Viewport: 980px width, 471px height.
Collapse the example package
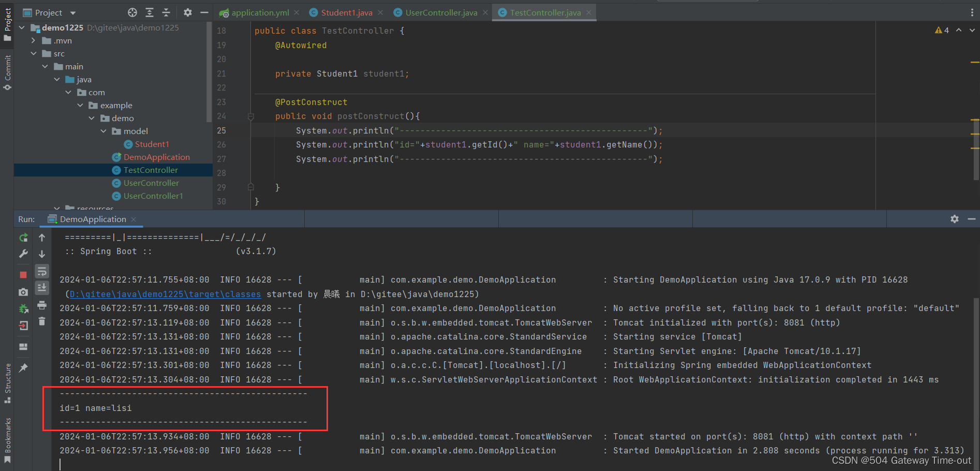tap(80, 105)
